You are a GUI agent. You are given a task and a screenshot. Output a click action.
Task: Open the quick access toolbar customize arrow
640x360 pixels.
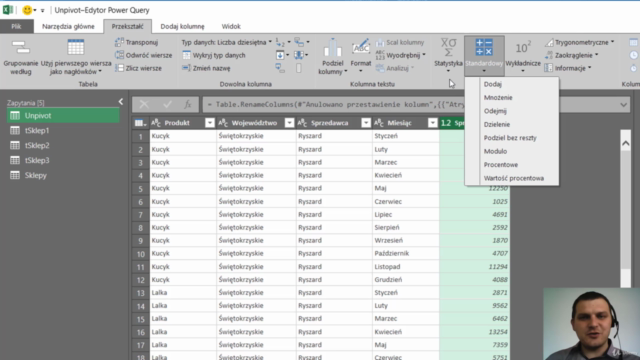pyautogui.click(x=42, y=10)
